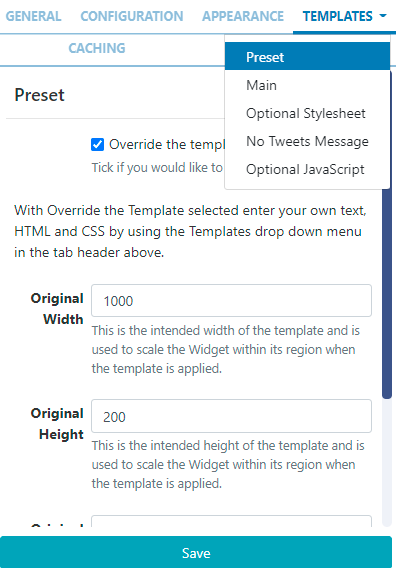Pick the No Tweets Message option
The height and width of the screenshot is (568, 396).
(307, 141)
